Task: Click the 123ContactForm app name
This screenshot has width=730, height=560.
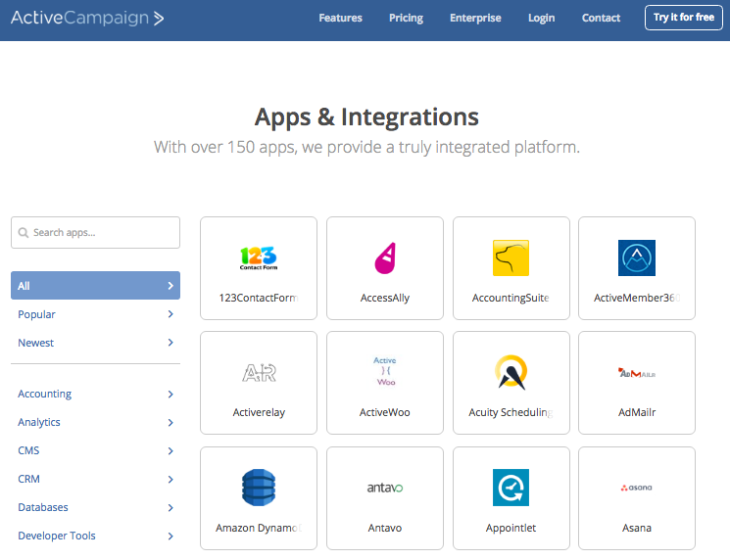Action: click(x=259, y=299)
